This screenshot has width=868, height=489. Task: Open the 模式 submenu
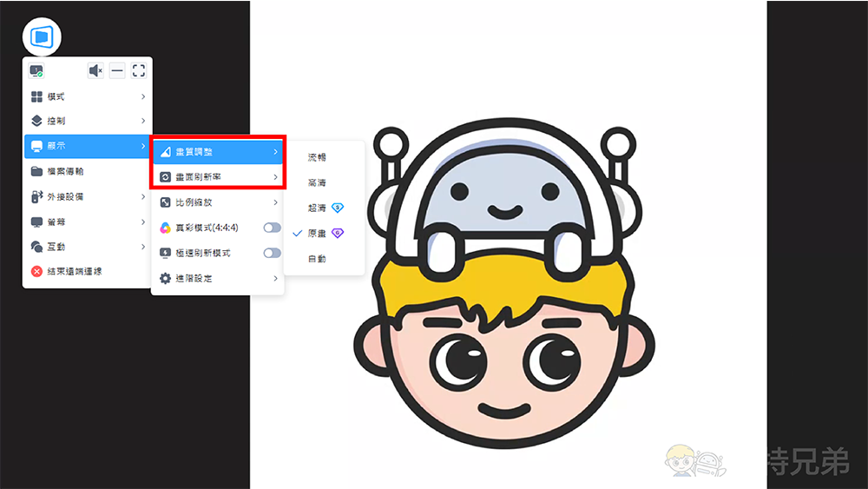coord(87,96)
